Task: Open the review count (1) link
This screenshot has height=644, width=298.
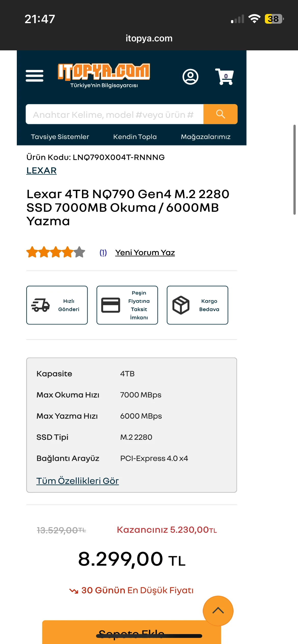Action: pos(103,253)
